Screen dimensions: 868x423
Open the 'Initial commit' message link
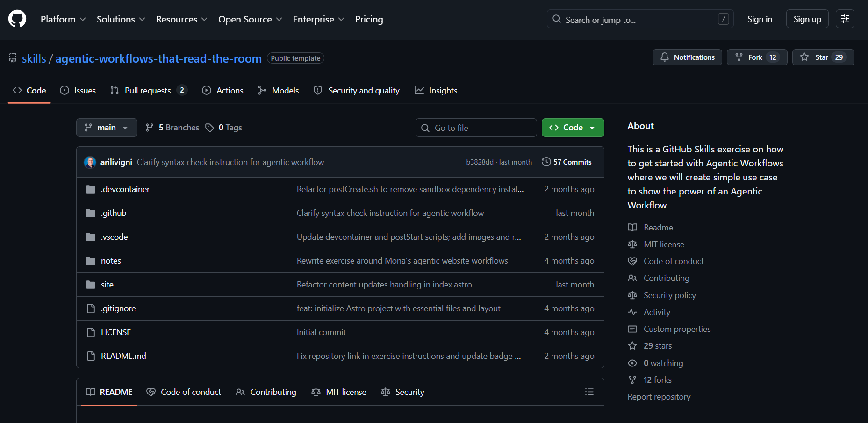[321, 332]
